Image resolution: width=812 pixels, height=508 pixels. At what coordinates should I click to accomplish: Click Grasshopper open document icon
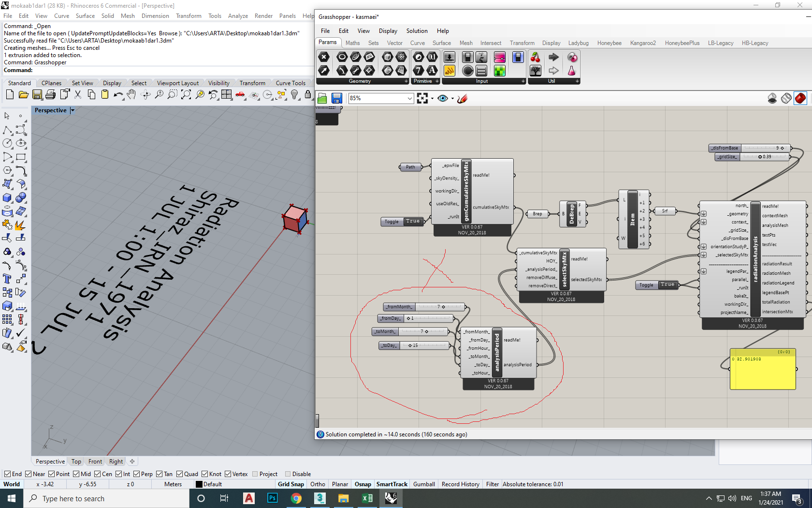[322, 99]
